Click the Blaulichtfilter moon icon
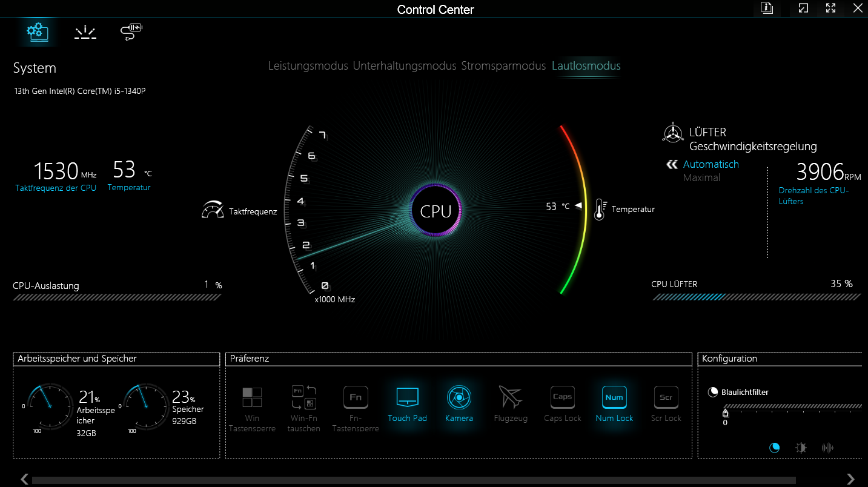Viewport: 868px width, 487px height. pyautogui.click(x=713, y=392)
